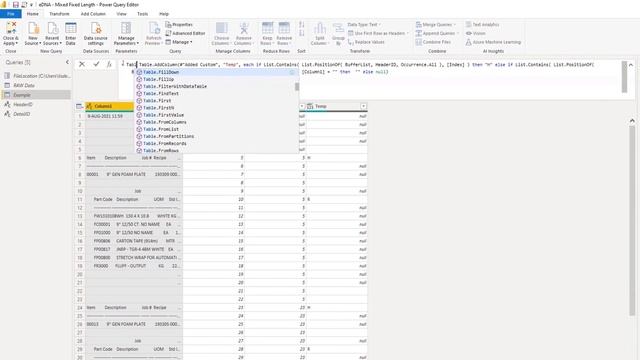The height and width of the screenshot is (360, 640).
Task: Open Azure Machine Learning
Action: (x=493, y=42)
